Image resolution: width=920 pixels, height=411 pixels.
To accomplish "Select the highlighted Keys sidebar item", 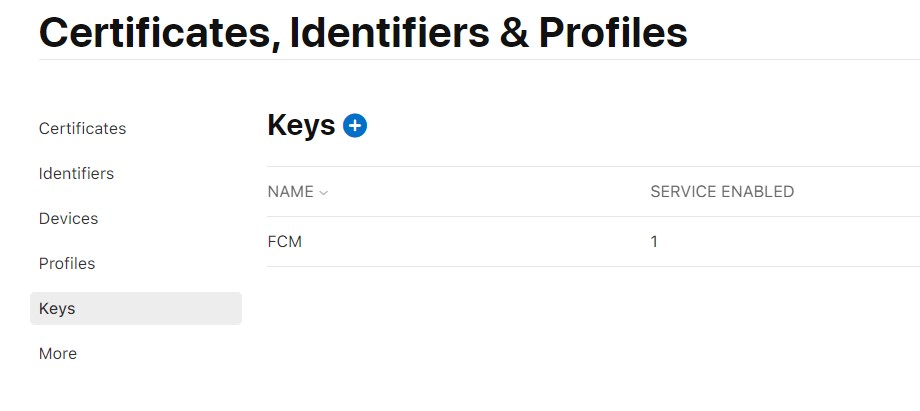I will point(57,309).
